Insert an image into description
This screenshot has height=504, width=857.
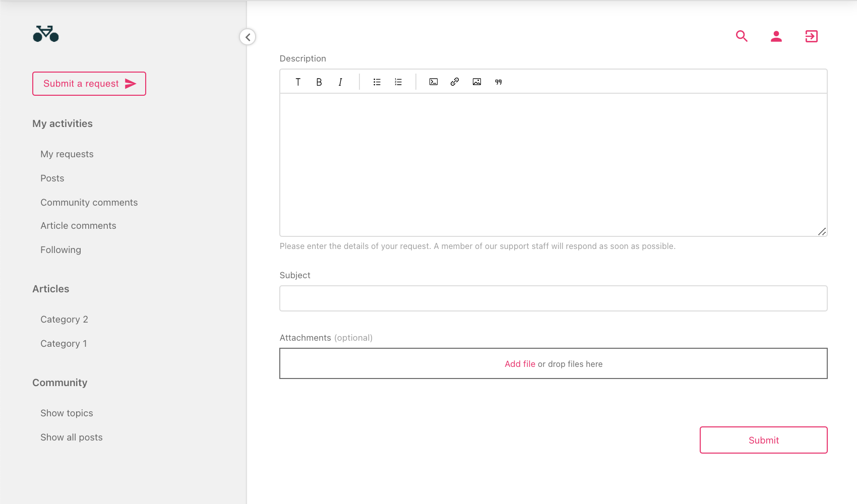477,82
